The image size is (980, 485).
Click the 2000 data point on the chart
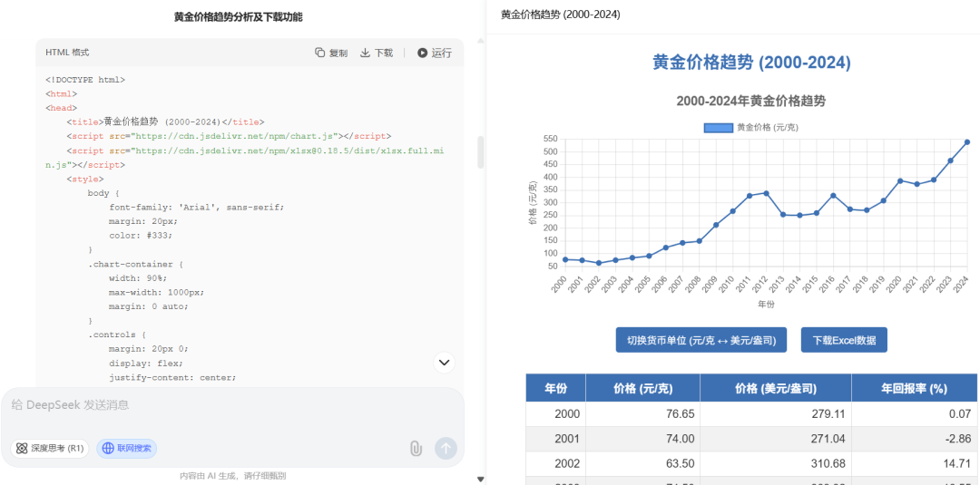pyautogui.click(x=565, y=259)
